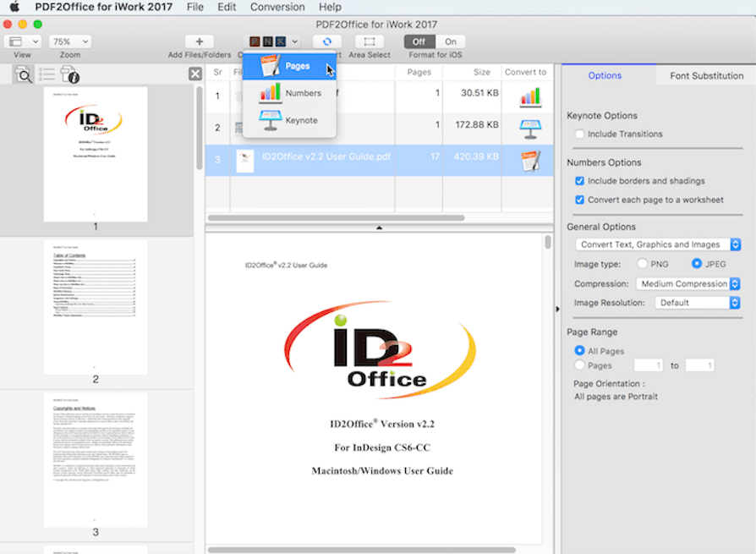Open the Conversion menu in menu bar
Image resolution: width=756 pixels, height=554 pixels.
coord(277,7)
